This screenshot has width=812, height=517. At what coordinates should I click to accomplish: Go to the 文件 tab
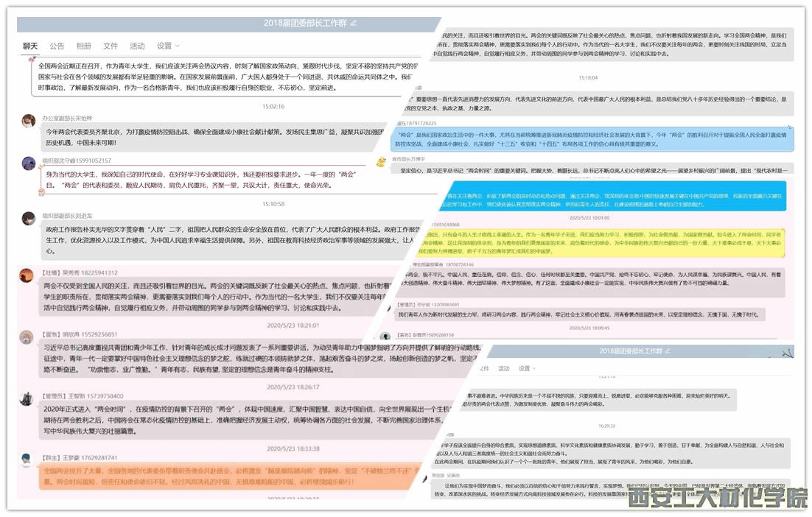tap(111, 46)
